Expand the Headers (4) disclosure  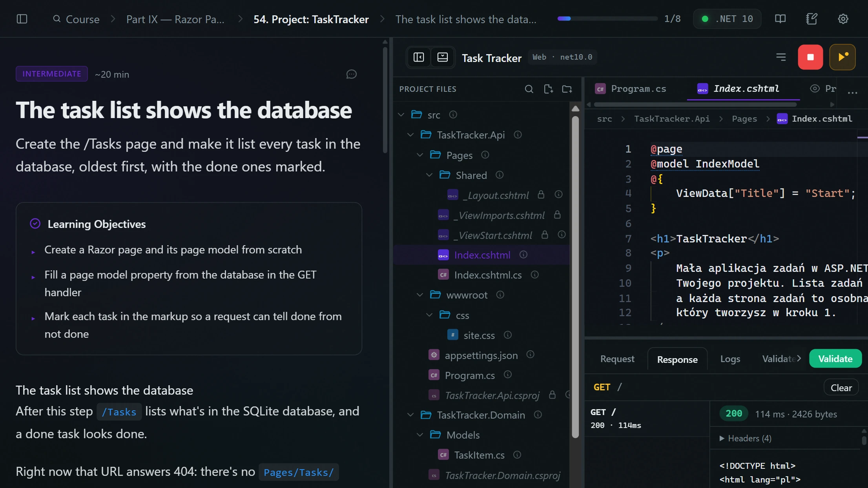[746, 438]
